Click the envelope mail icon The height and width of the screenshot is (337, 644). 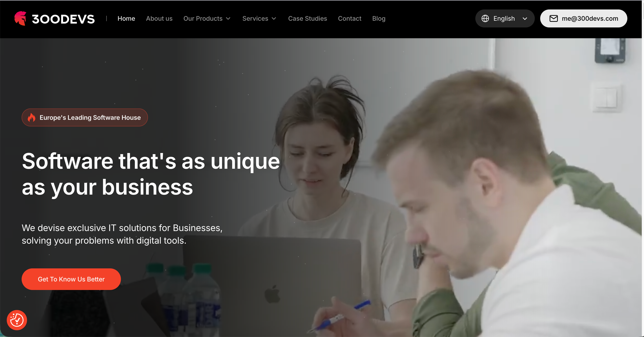(x=553, y=18)
